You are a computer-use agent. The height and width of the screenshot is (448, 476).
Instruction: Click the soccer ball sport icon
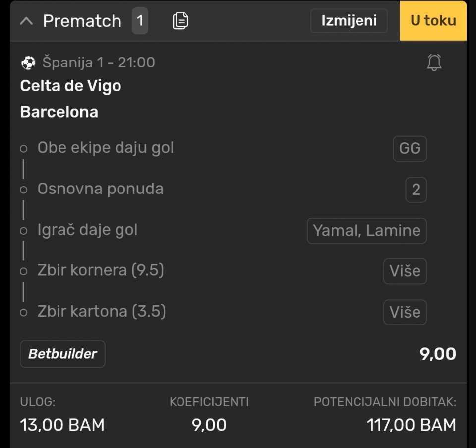tap(28, 63)
